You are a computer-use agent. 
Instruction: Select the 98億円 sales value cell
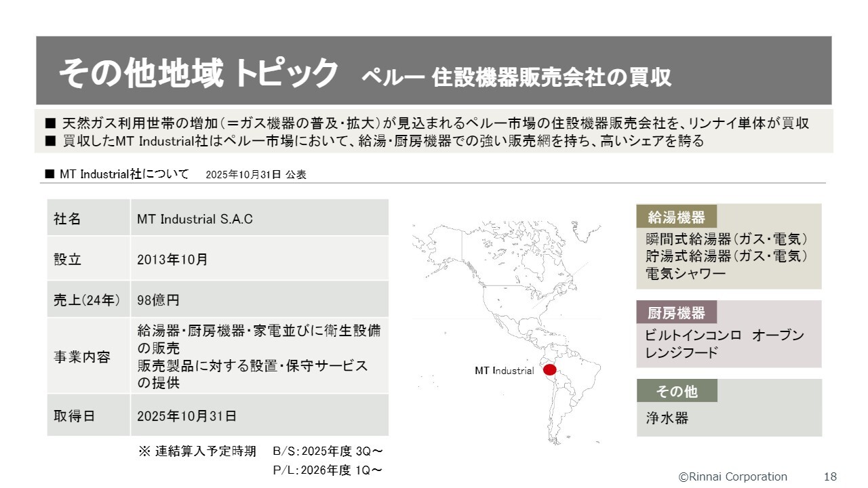158,300
